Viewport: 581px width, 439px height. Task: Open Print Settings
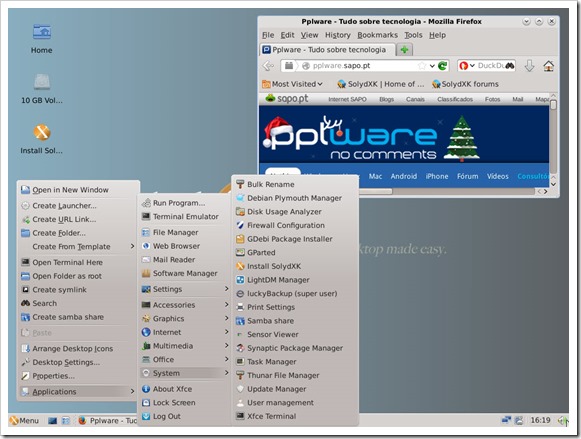295,307
